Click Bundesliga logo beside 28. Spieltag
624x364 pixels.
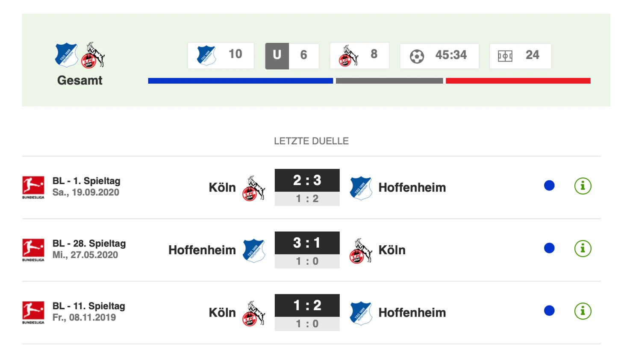33,250
